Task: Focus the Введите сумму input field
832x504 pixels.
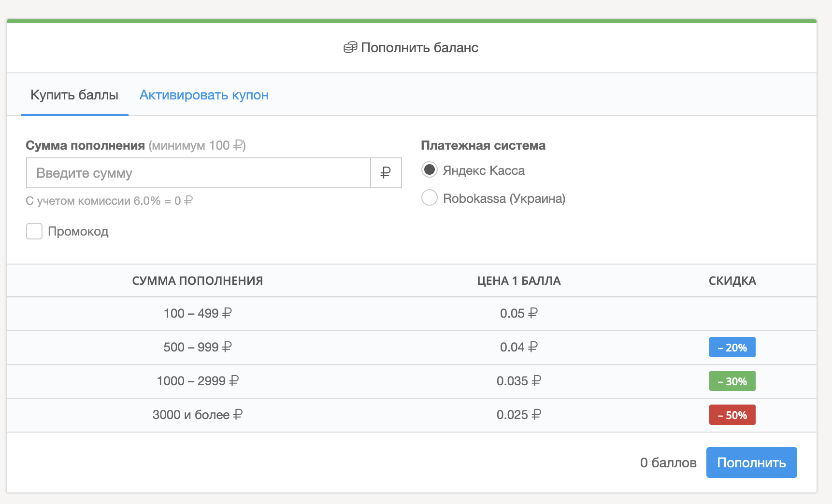Action: pos(199,173)
